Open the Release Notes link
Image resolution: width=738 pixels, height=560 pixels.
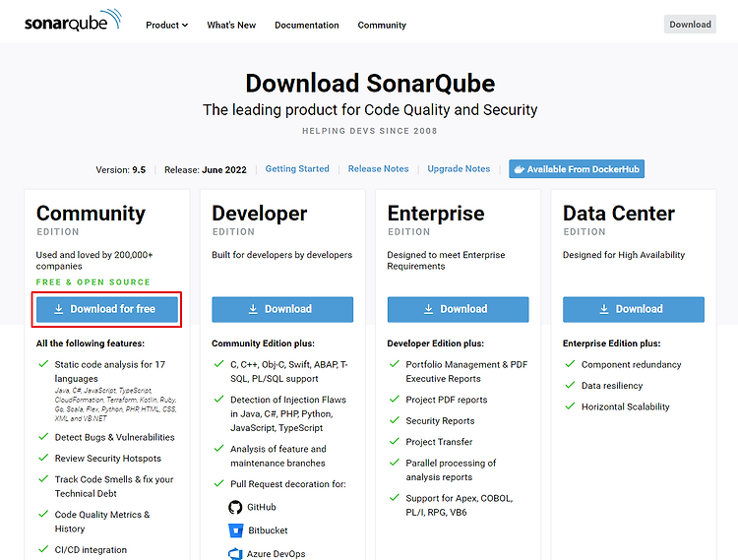coord(378,168)
